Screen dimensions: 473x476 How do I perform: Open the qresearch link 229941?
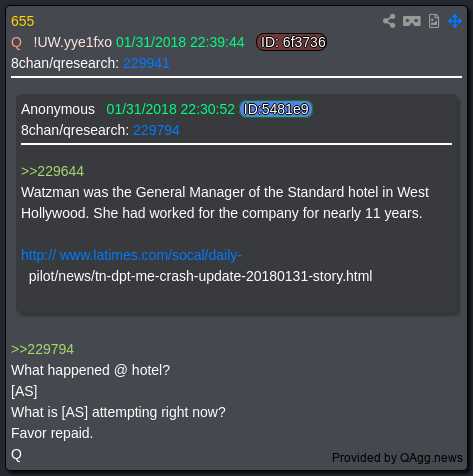(x=147, y=63)
